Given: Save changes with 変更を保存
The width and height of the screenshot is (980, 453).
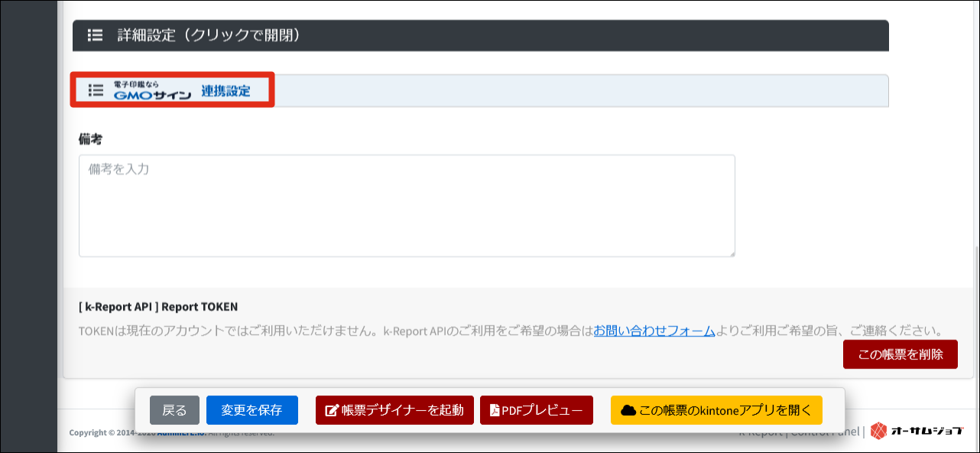Looking at the screenshot, I should (251, 410).
